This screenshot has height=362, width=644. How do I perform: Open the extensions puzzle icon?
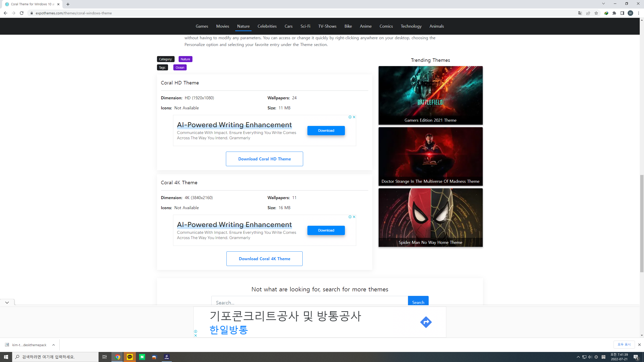coord(614,13)
